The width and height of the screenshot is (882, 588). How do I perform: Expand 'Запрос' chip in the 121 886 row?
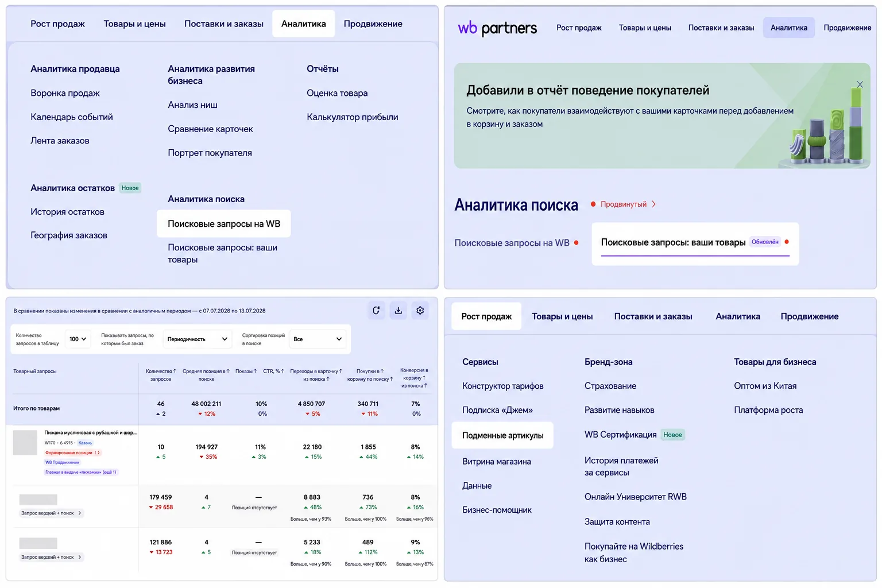tap(51, 558)
